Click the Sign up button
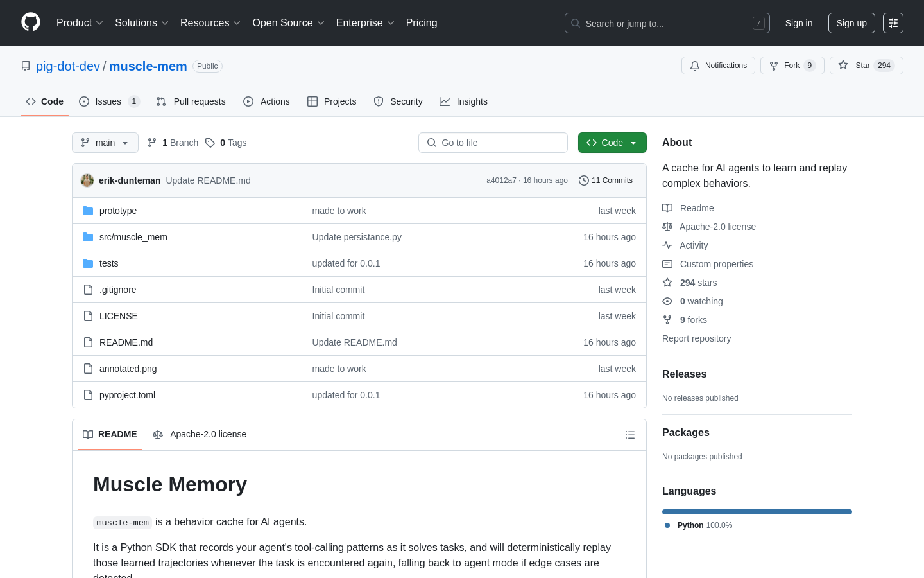This screenshot has height=578, width=924. tap(851, 23)
